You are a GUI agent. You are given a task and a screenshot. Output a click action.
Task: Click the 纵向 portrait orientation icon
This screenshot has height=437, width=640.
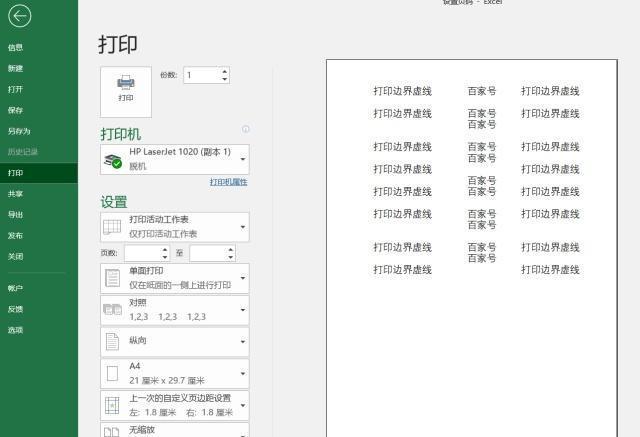click(x=113, y=341)
